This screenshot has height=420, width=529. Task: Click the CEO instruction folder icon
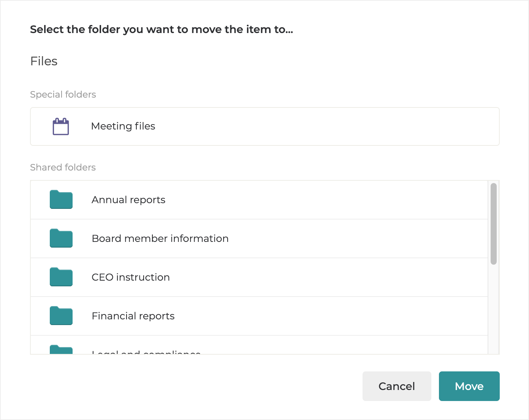tap(61, 277)
